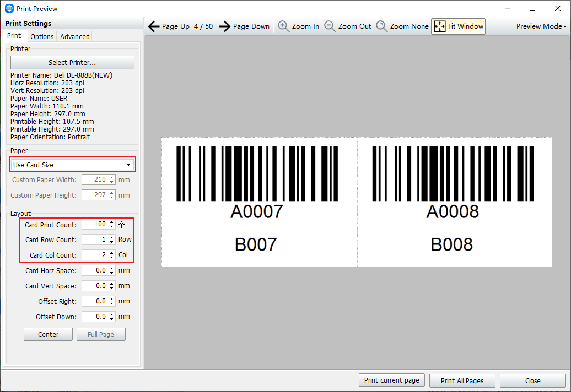
Task: Click the Paper Width: 110.1 mm text
Action: [47, 106]
